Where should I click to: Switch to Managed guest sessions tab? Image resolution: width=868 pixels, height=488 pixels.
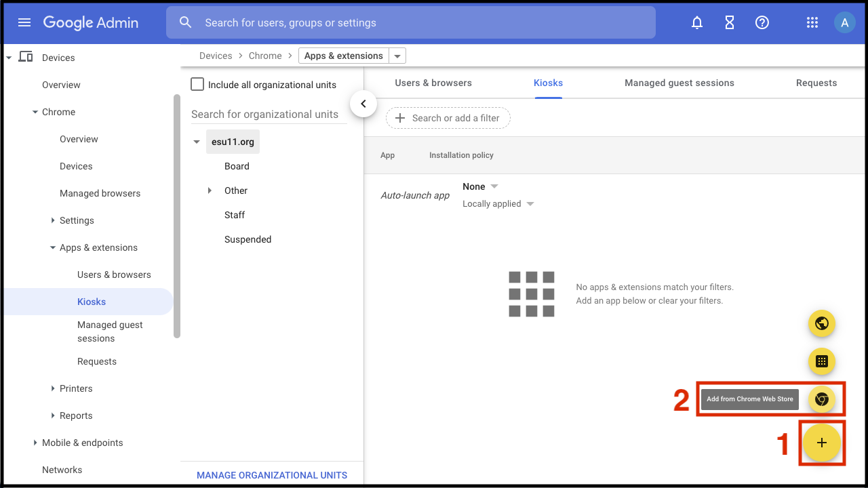[679, 83]
